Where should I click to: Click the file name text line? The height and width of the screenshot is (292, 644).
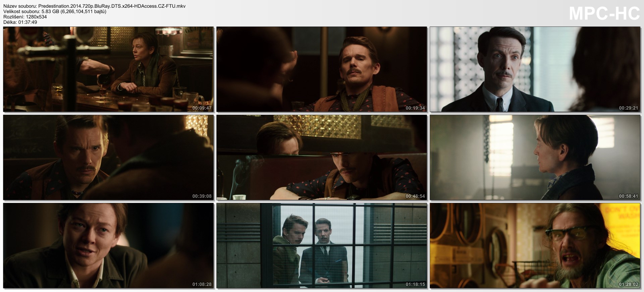pyautogui.click(x=95, y=6)
